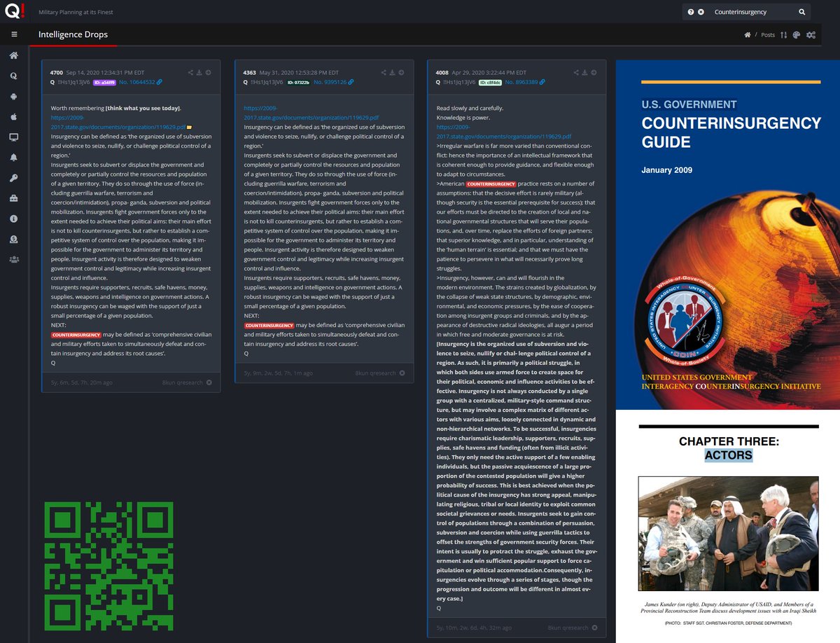The image size is (840, 643).
Task: Open search help question-mark icon
Action: [691, 12]
